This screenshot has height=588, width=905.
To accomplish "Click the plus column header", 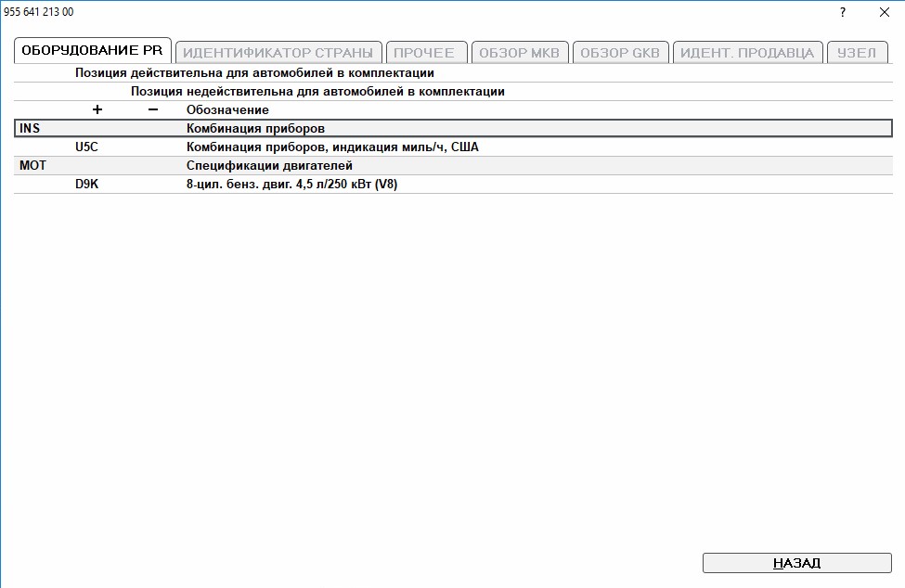I will click(97, 109).
